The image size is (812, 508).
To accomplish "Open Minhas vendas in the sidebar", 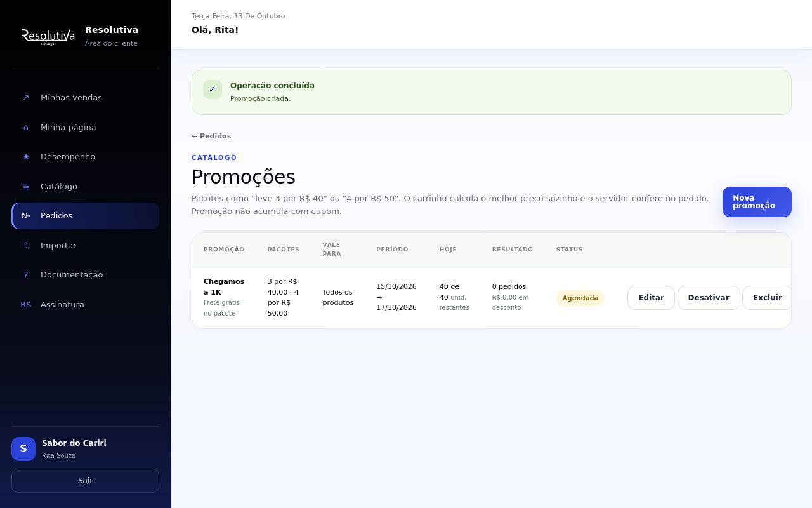I will coord(86,98).
